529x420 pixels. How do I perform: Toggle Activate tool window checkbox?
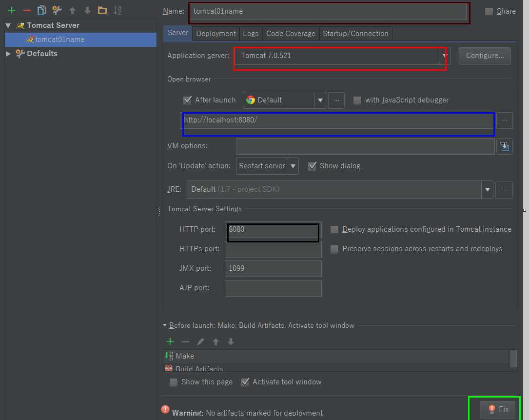click(245, 382)
